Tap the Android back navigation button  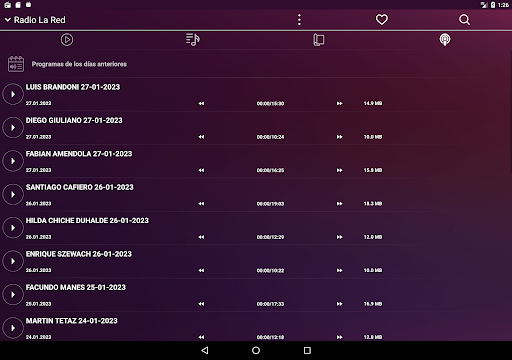(205, 350)
